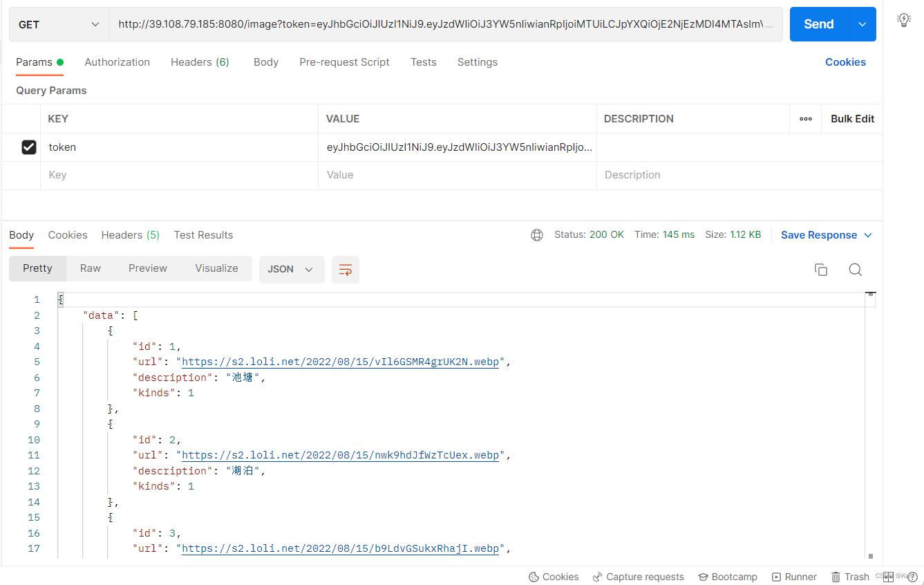Image resolution: width=924 pixels, height=585 pixels.
Task: Open search in the response viewer
Action: (x=855, y=270)
